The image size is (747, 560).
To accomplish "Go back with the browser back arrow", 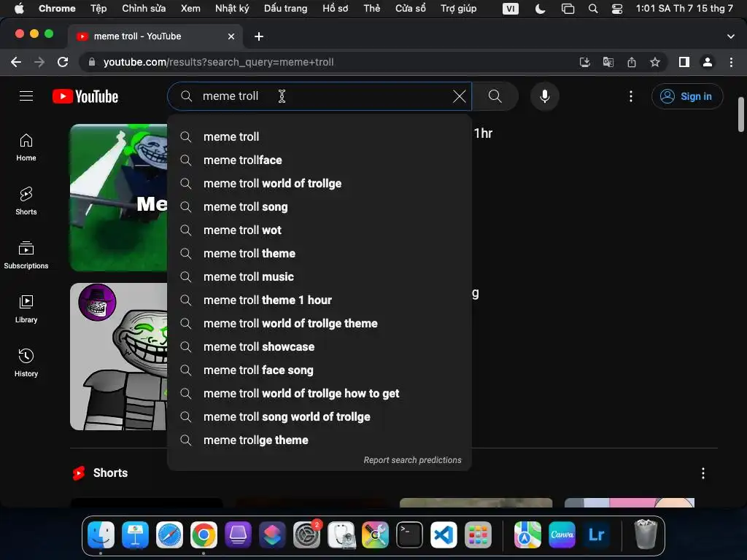I will tap(16, 62).
